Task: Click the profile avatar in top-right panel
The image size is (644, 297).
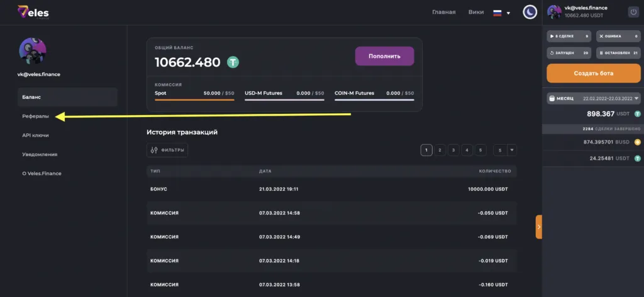Action: point(554,12)
